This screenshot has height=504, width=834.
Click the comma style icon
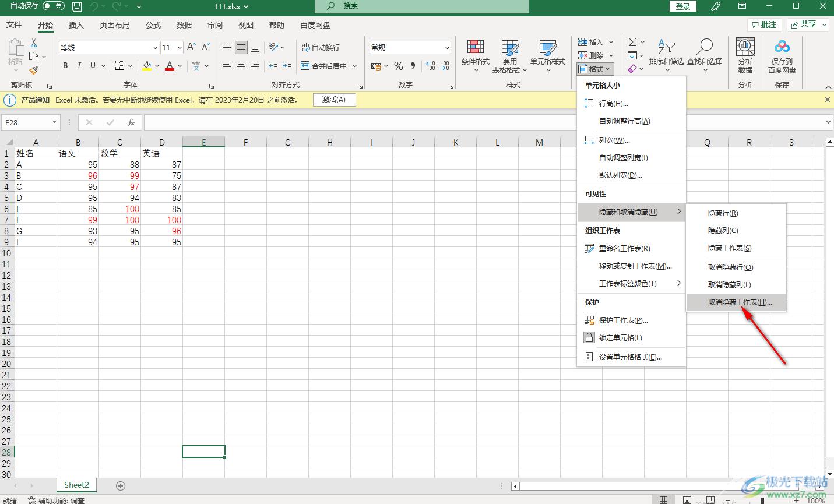(x=413, y=66)
